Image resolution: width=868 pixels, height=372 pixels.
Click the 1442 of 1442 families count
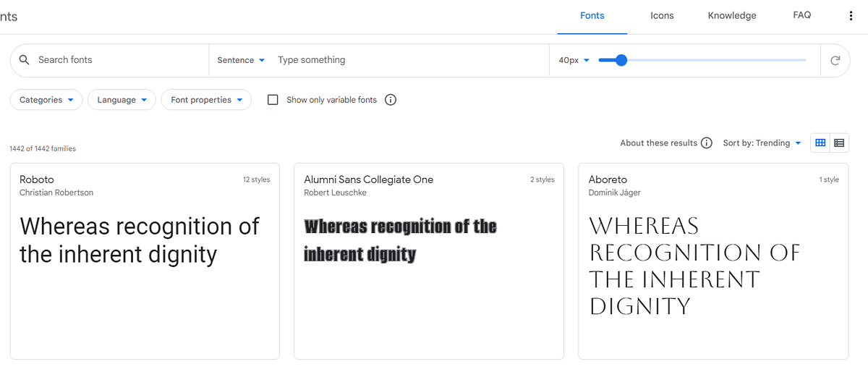[x=43, y=148]
